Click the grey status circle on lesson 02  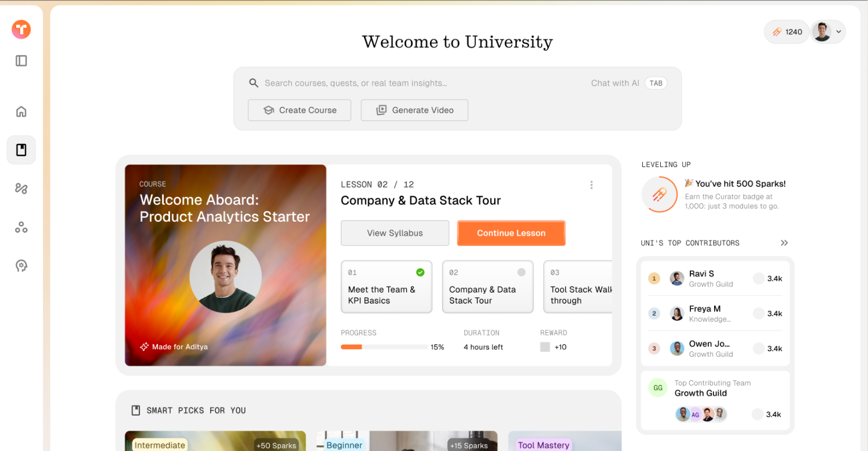tap(521, 272)
